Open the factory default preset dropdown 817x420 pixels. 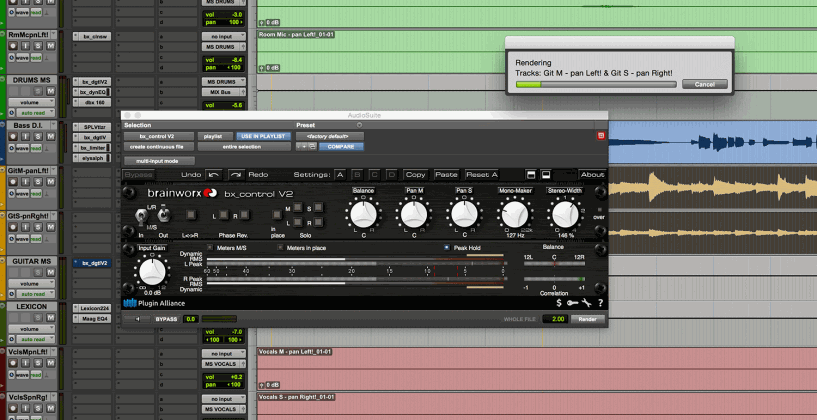coord(329,136)
